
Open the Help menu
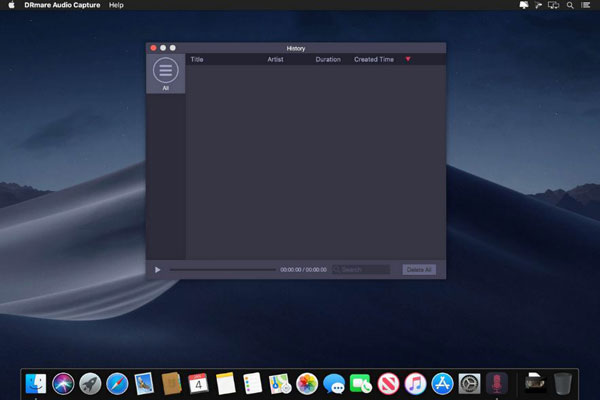click(117, 5)
